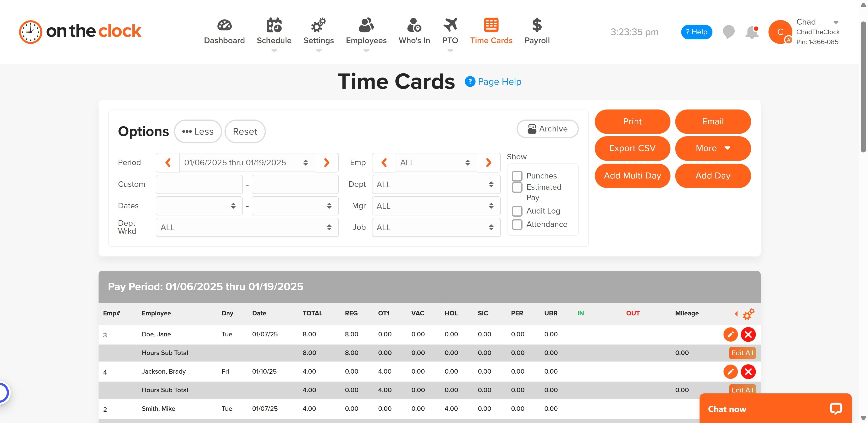The image size is (868, 423).
Task: Edit Jane Doe's time card pencil icon
Action: [730, 334]
